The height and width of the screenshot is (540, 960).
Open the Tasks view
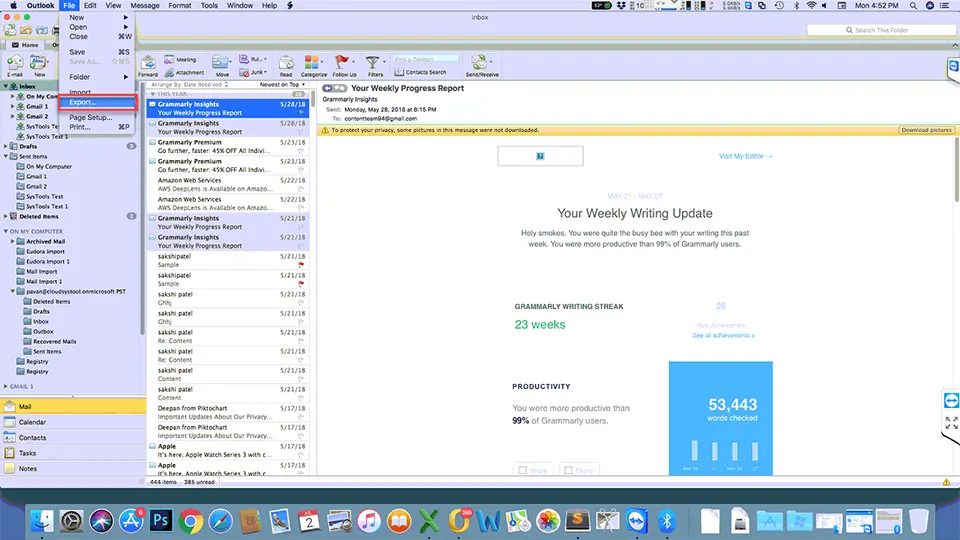pos(73,453)
